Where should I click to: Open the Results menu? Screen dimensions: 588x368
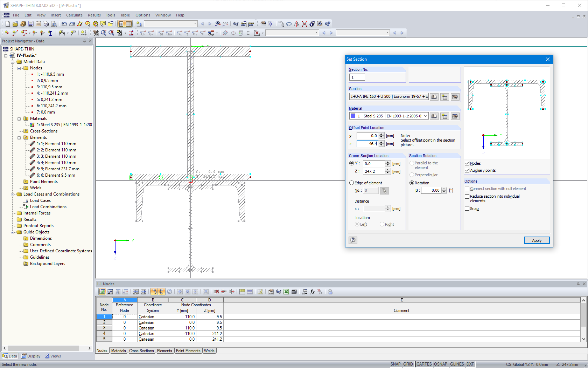coord(94,15)
